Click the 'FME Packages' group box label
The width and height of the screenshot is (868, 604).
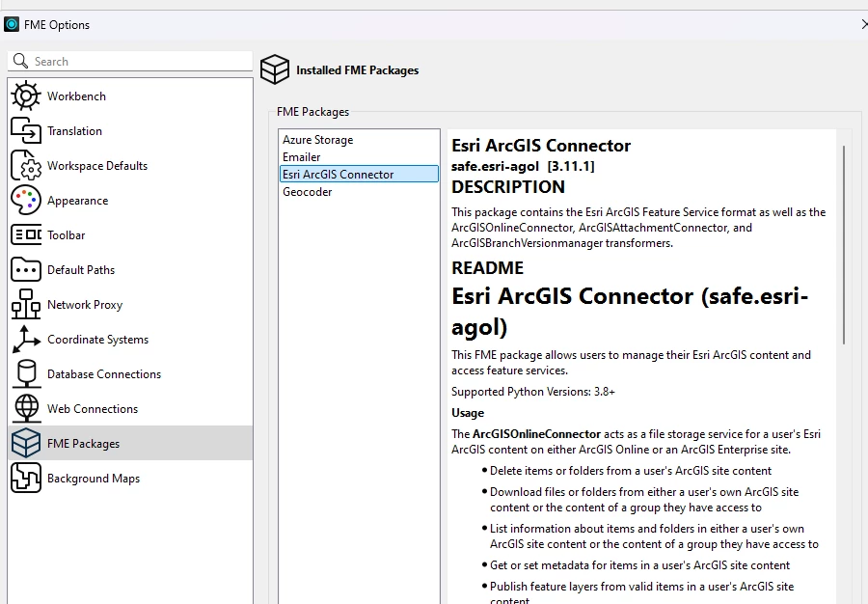[312, 112]
